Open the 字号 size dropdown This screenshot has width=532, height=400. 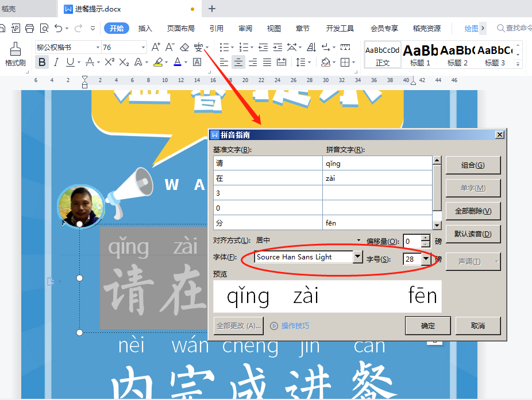pyautogui.click(x=426, y=259)
